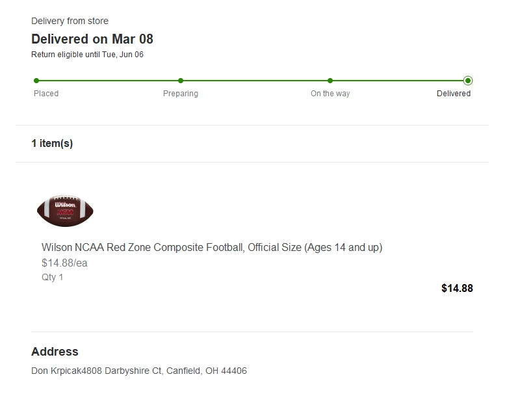The width and height of the screenshot is (520, 420).
Task: Click the Qty 1 quantity text
Action: [x=53, y=277]
